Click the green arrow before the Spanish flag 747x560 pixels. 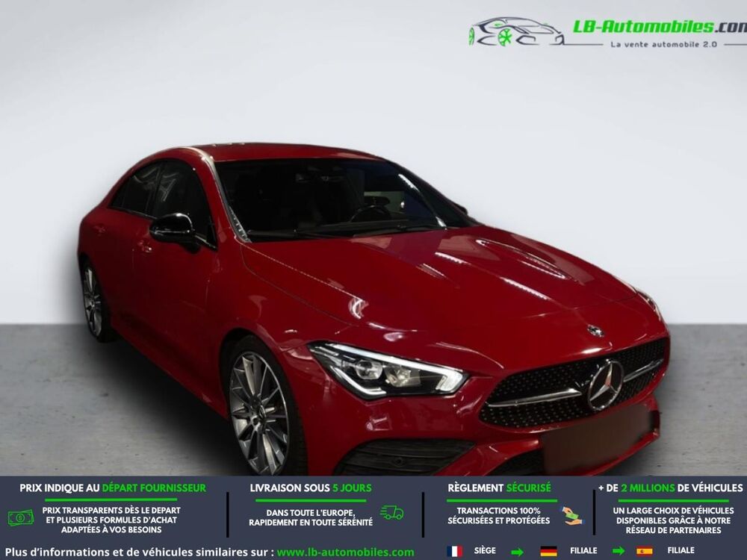point(619,552)
